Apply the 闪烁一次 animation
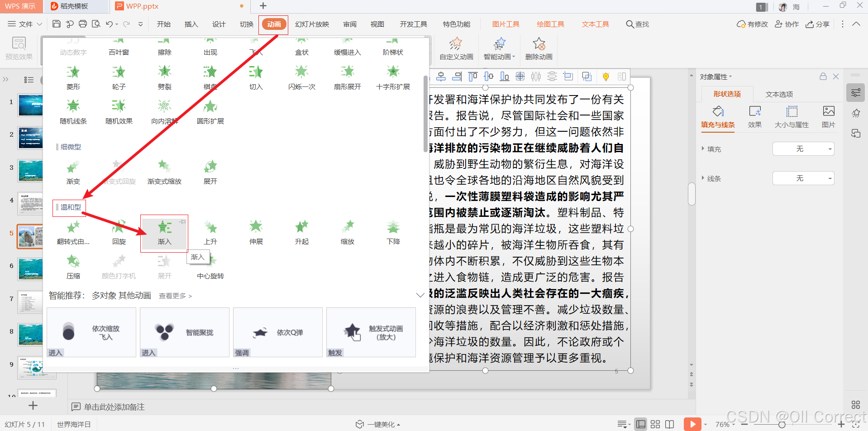This screenshot has width=868, height=431. 301,77
